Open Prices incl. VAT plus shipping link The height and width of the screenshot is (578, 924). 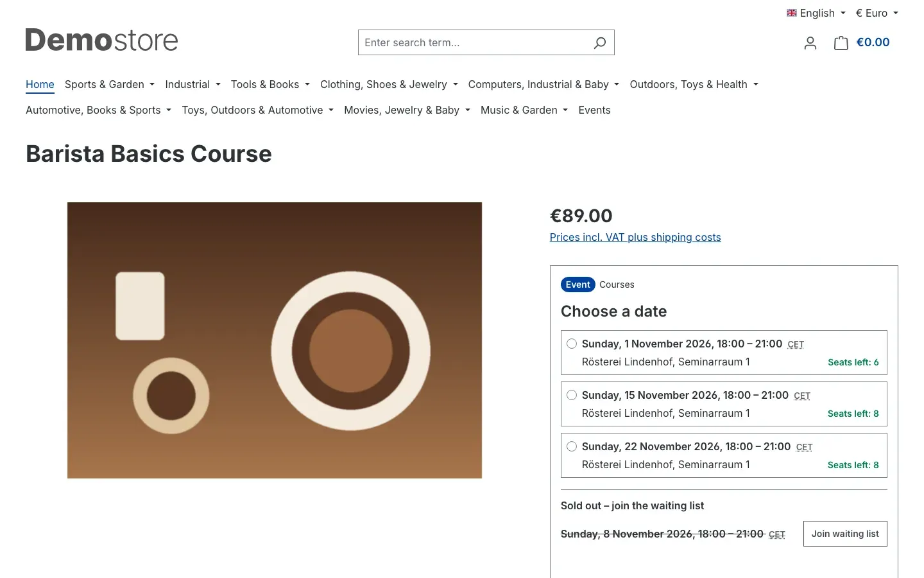tap(635, 237)
